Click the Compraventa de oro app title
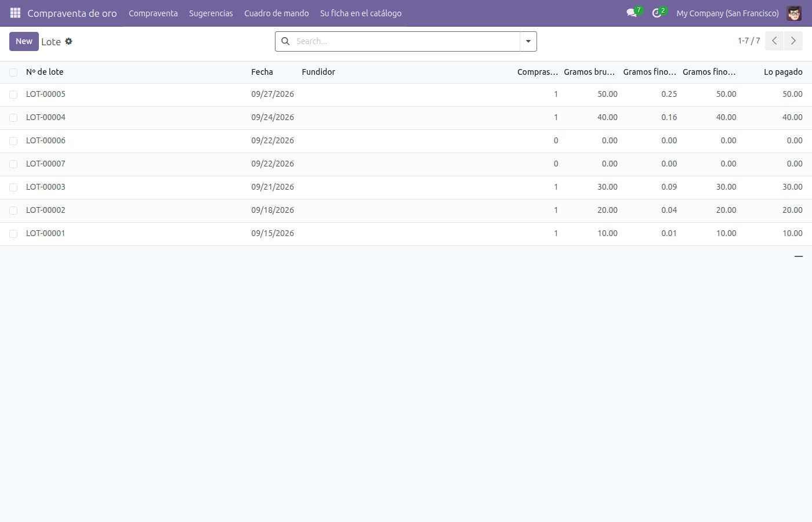Viewport: 812px width, 522px height. pyautogui.click(x=72, y=13)
